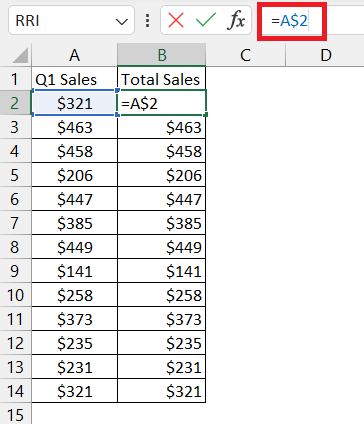Viewport: 364px width, 424px height.
Task: Cancel formula entry with the red X
Action: click(x=176, y=21)
